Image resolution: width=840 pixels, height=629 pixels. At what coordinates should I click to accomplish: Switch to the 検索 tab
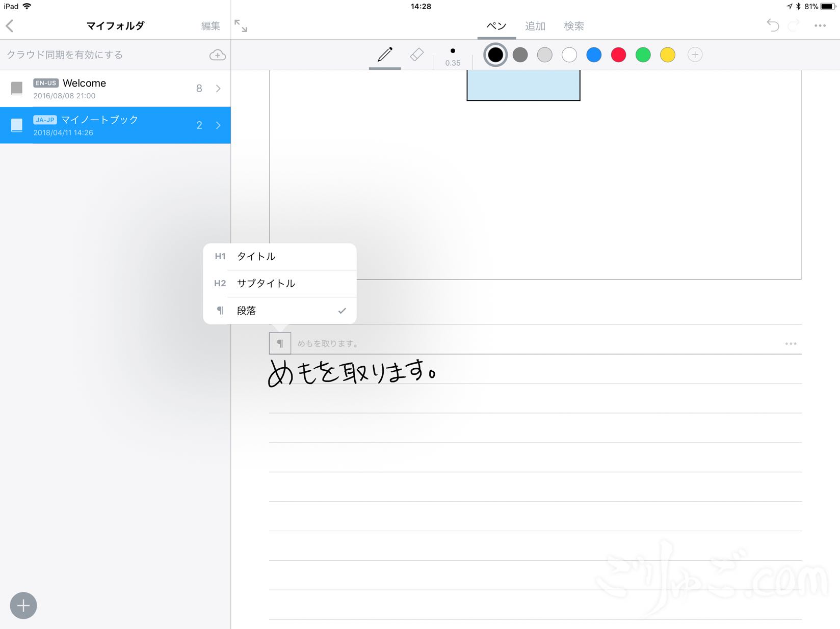pos(574,26)
